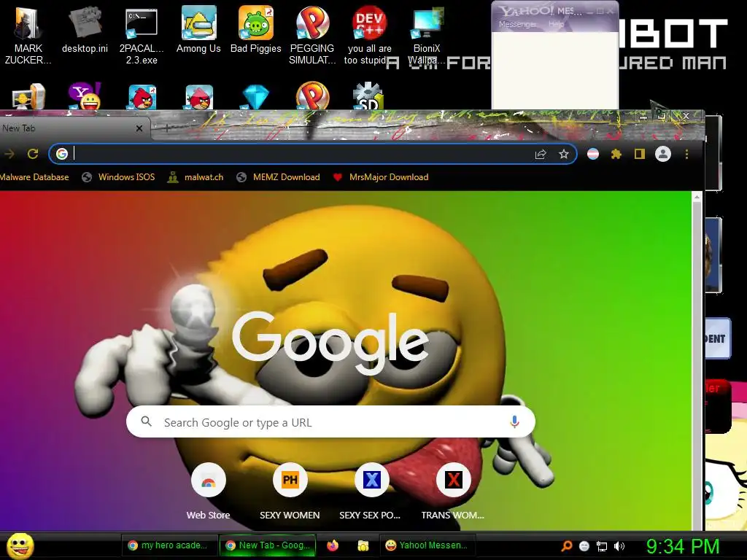Start voice search with the microphone icon
The width and height of the screenshot is (747, 560).
[x=514, y=422]
